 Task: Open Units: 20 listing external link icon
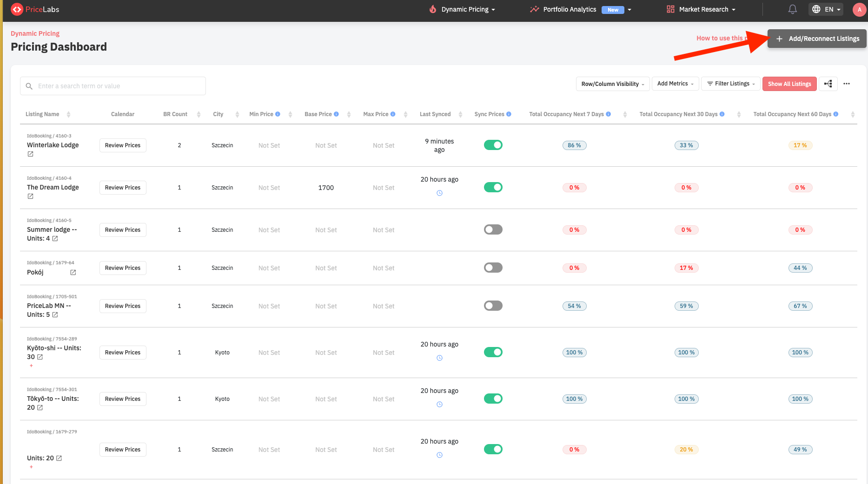59,458
